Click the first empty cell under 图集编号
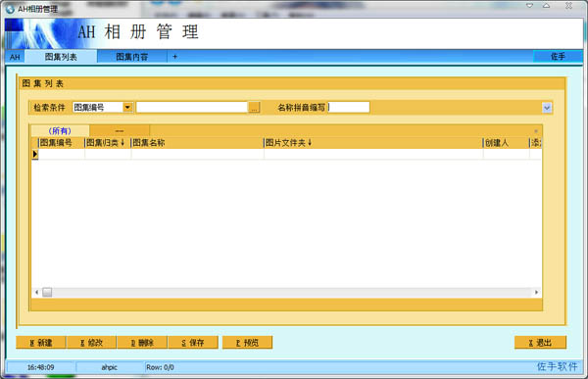This screenshot has height=379, width=588. (x=62, y=154)
